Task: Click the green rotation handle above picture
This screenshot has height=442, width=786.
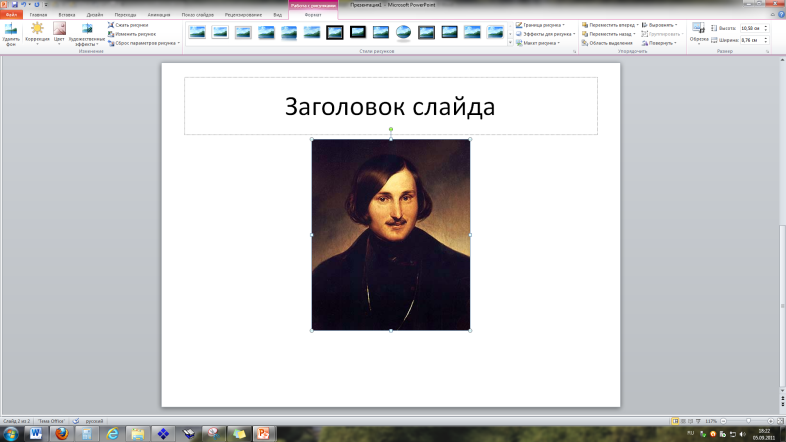Action: click(391, 129)
